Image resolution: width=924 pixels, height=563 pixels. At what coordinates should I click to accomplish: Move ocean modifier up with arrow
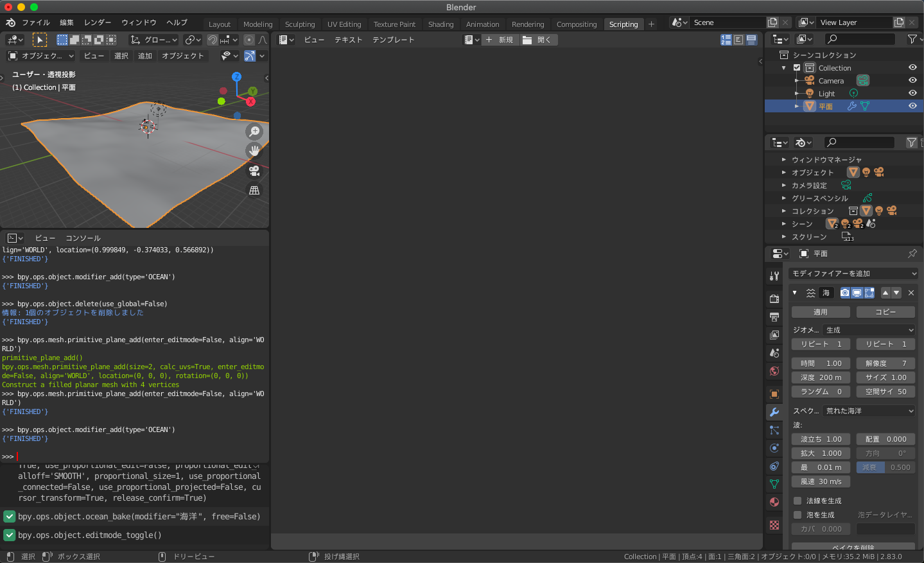885,293
